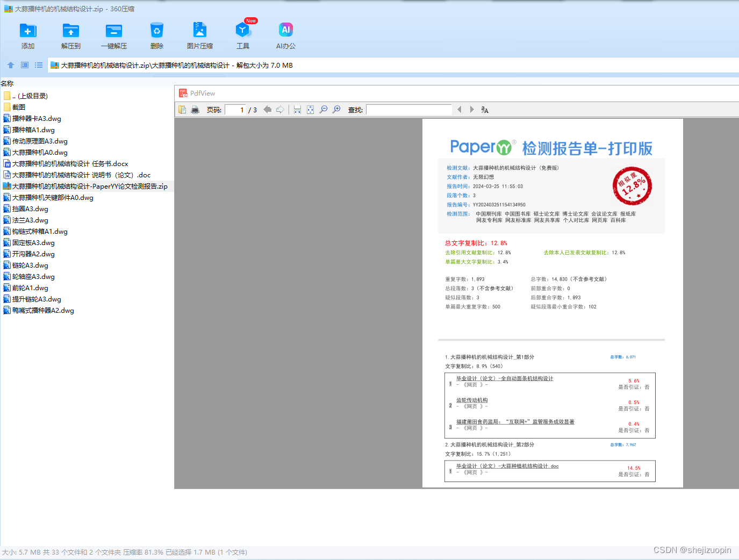Select file 播种箱A1.dwg
Screen dimensions: 739x560
point(29,130)
